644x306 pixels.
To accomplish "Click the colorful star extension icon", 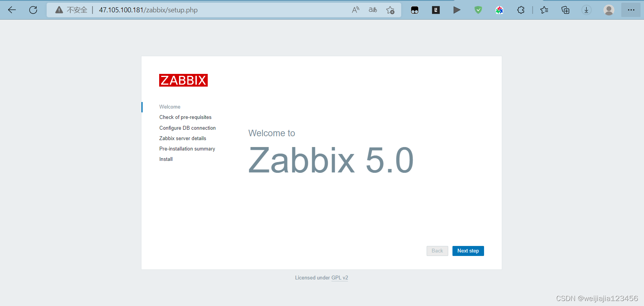I will point(499,10).
